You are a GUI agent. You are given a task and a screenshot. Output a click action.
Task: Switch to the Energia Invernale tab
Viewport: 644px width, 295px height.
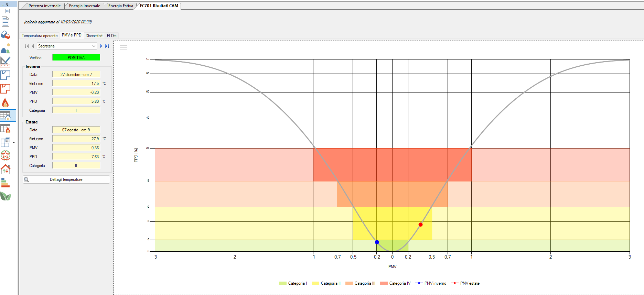tap(85, 6)
